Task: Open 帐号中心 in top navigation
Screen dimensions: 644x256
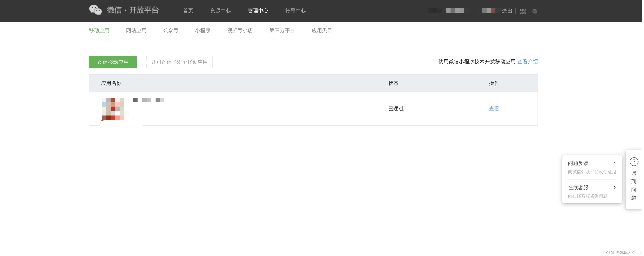Action: click(295, 10)
